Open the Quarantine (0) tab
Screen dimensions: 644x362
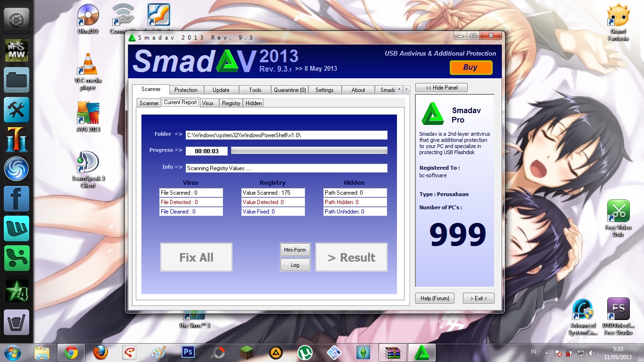click(290, 90)
